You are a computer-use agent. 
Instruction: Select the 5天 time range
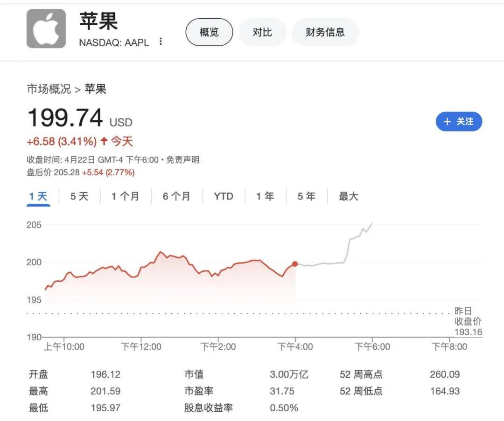tap(78, 196)
